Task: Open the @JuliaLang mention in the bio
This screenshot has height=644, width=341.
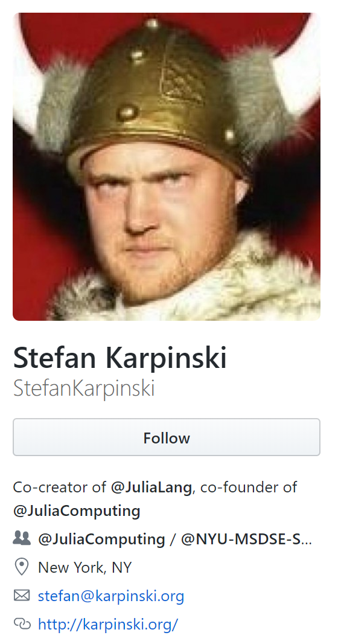Action: 151,488
